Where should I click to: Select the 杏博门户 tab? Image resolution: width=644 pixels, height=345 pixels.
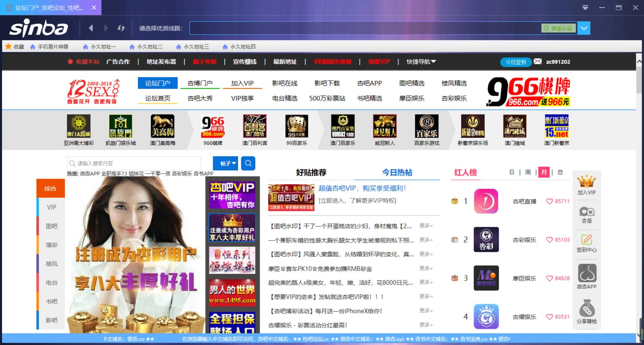(200, 83)
